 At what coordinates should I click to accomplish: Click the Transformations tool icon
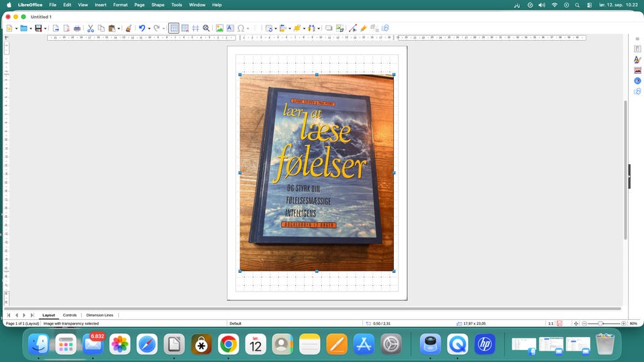[268, 28]
